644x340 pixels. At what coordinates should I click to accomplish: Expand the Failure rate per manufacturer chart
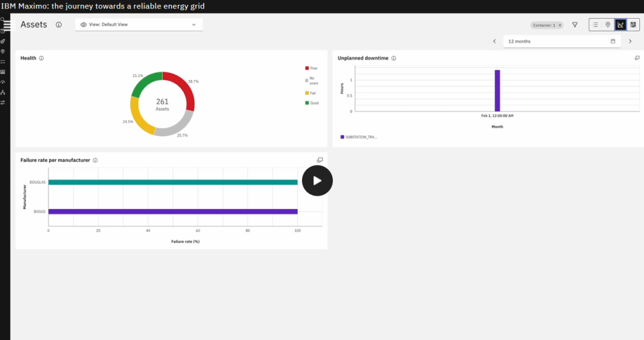click(x=320, y=160)
